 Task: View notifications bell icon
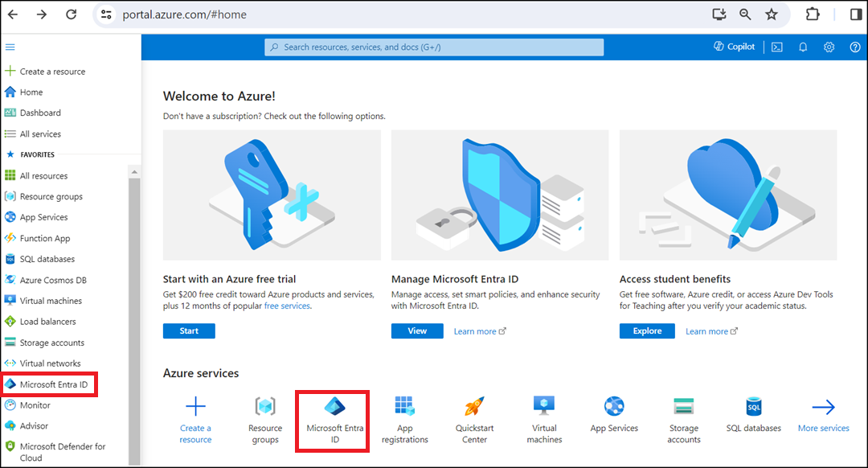803,47
